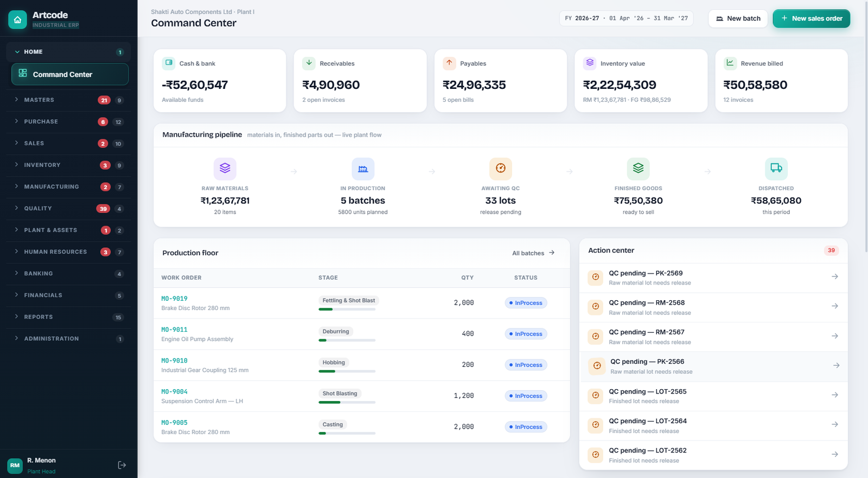Expand the Purchase sidebar section
Viewport: 868px width, 478px height.
pyautogui.click(x=68, y=121)
